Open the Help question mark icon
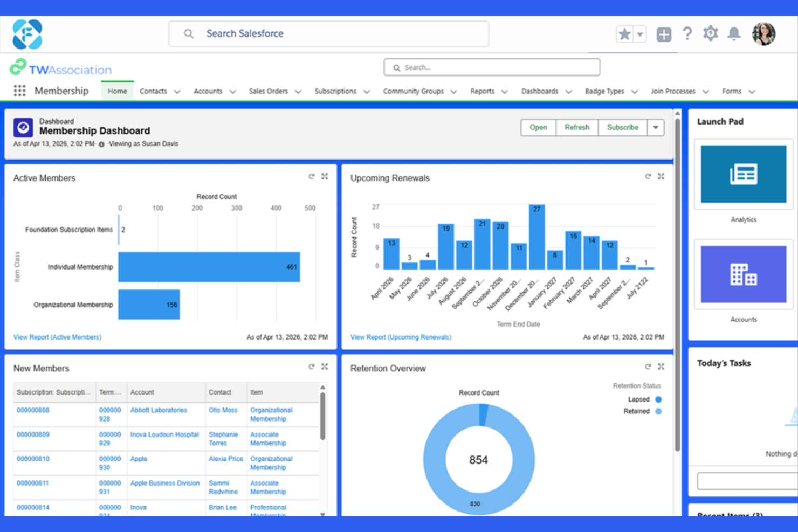Screen dimensions: 798x532 (687, 33)
